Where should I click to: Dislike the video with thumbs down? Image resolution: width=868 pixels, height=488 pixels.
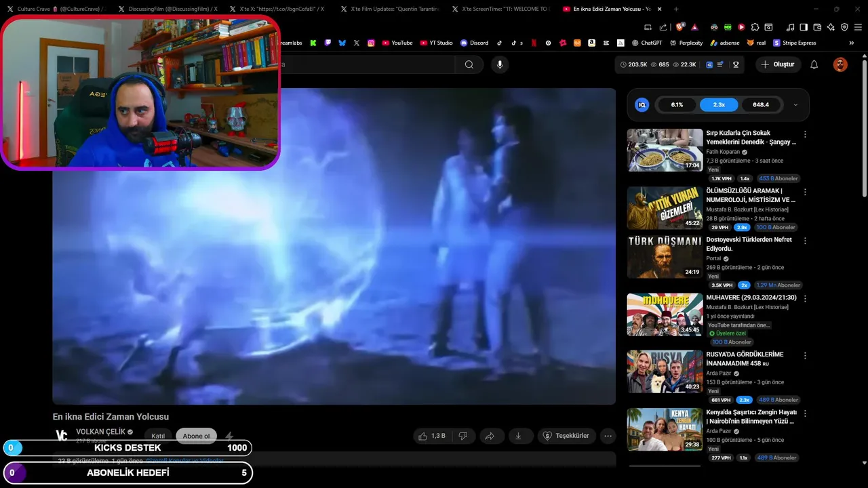coord(463,436)
